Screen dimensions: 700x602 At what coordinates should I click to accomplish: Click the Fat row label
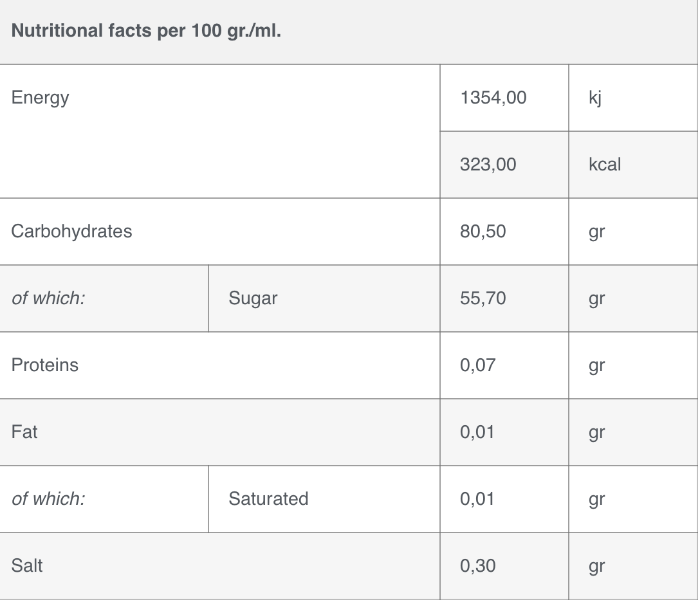[24, 432]
